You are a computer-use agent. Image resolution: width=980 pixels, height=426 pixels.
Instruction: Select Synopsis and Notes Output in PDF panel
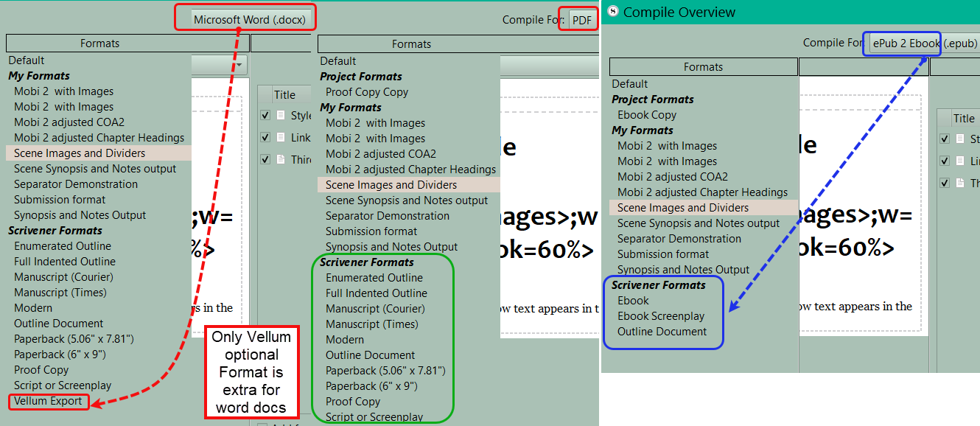click(x=392, y=247)
